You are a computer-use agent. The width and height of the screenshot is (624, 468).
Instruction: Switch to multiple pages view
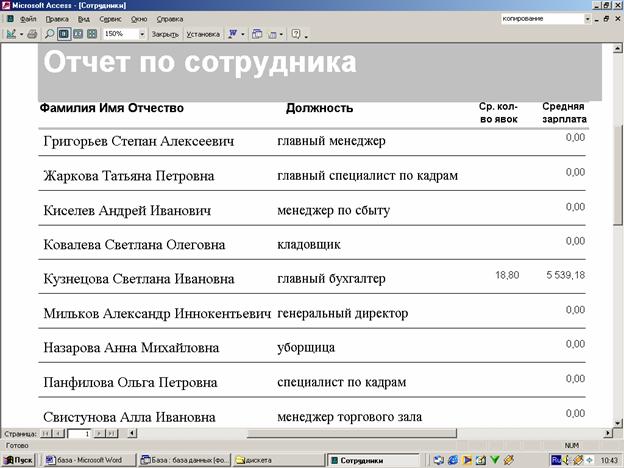click(x=92, y=34)
